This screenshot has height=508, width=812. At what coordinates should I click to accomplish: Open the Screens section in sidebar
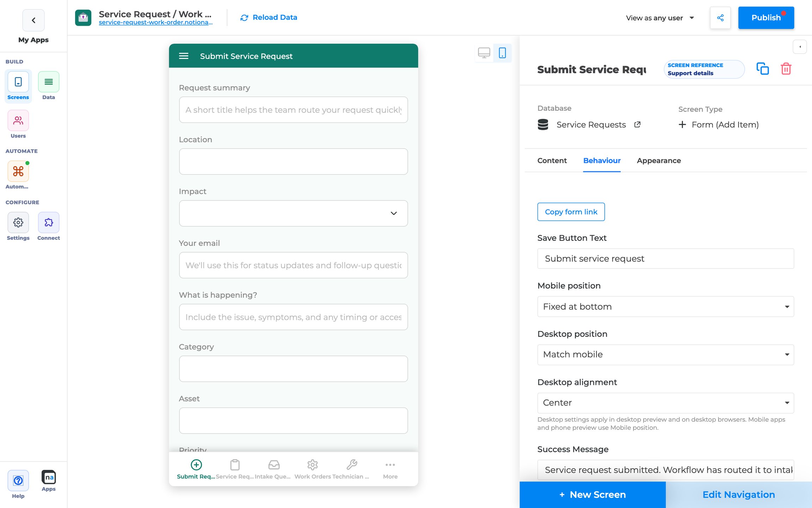coord(18,86)
